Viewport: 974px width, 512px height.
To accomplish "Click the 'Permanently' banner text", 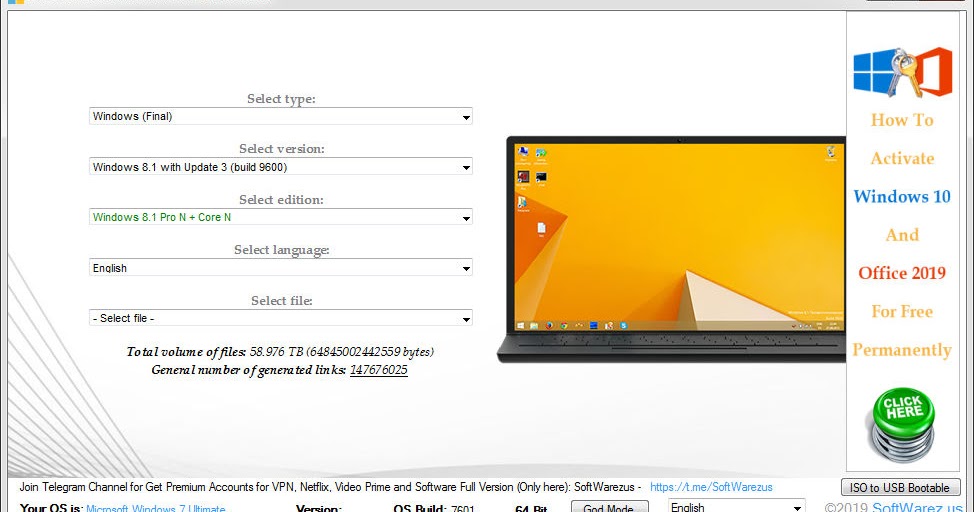I will [902, 350].
